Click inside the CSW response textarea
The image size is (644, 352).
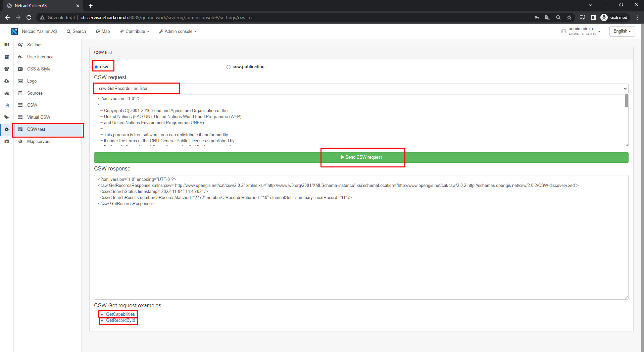click(x=361, y=237)
